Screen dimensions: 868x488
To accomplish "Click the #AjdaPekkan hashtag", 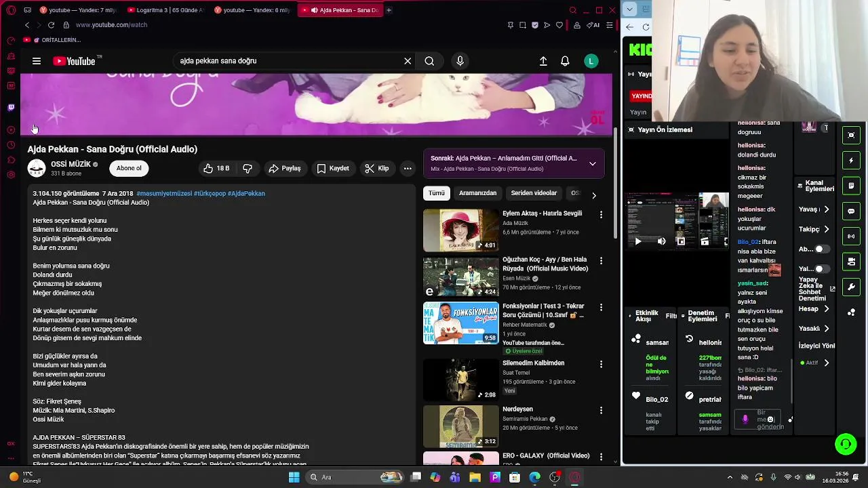I will [x=246, y=193].
